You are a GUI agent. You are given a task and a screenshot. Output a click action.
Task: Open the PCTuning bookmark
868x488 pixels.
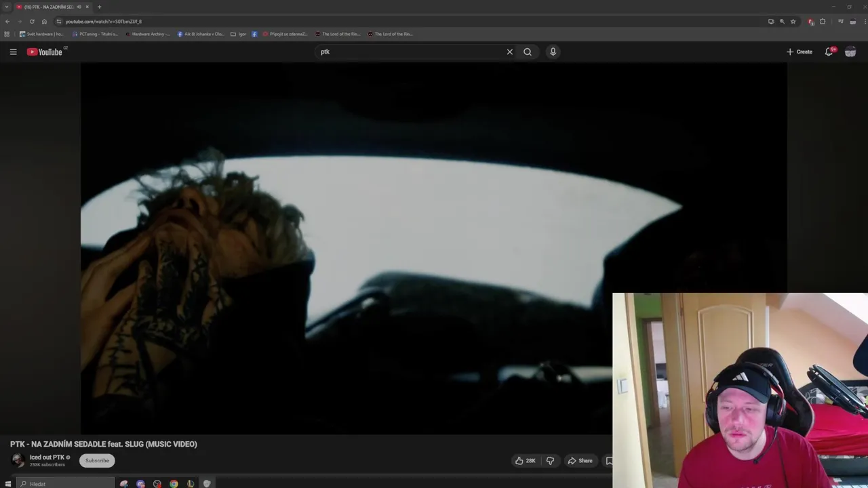(x=95, y=34)
